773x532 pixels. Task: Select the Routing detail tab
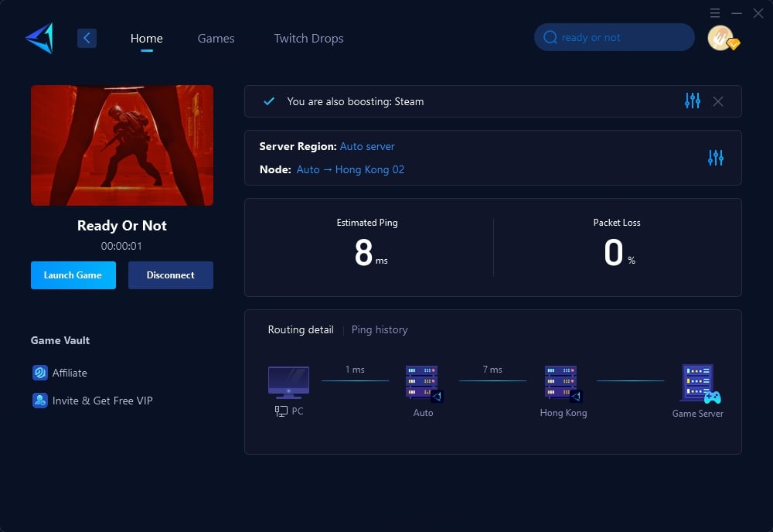[301, 330]
